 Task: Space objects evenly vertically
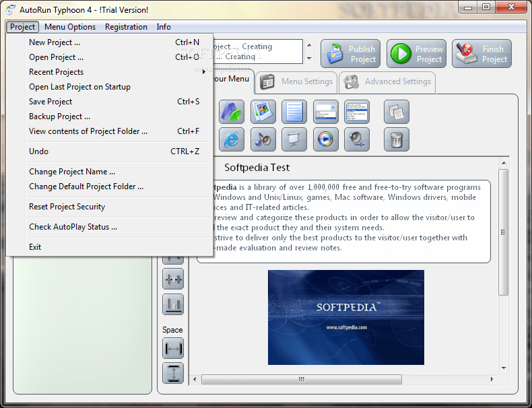click(173, 373)
